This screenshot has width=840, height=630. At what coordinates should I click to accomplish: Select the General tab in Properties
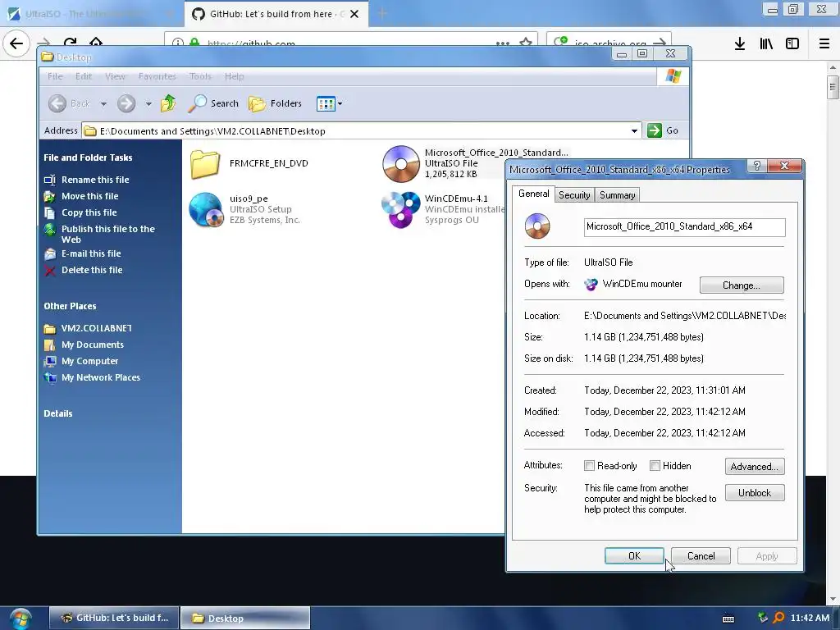click(x=533, y=194)
